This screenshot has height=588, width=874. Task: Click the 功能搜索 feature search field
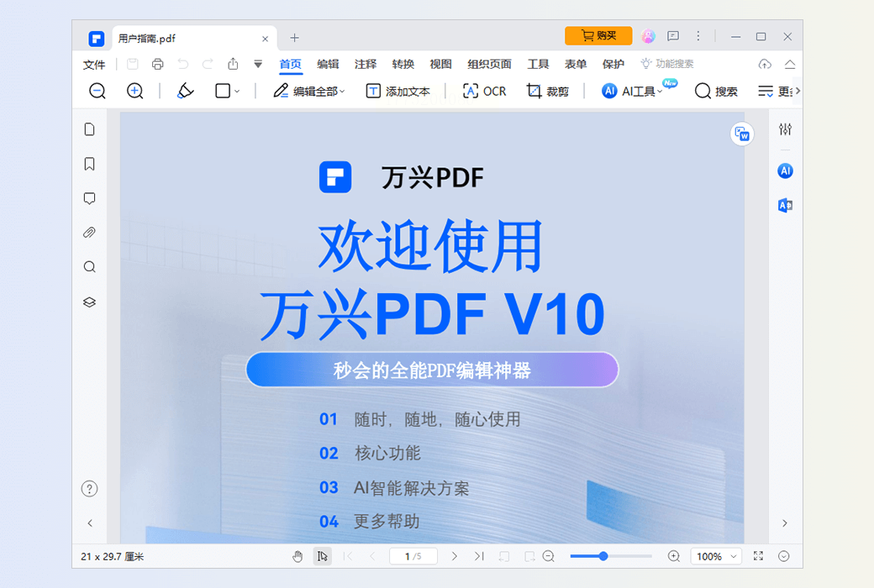coord(667,64)
